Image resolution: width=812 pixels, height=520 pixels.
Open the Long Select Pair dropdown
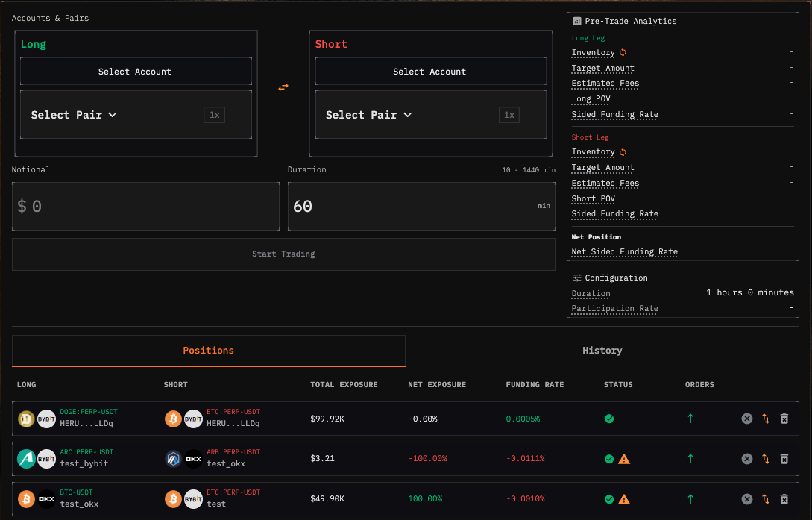(x=74, y=115)
